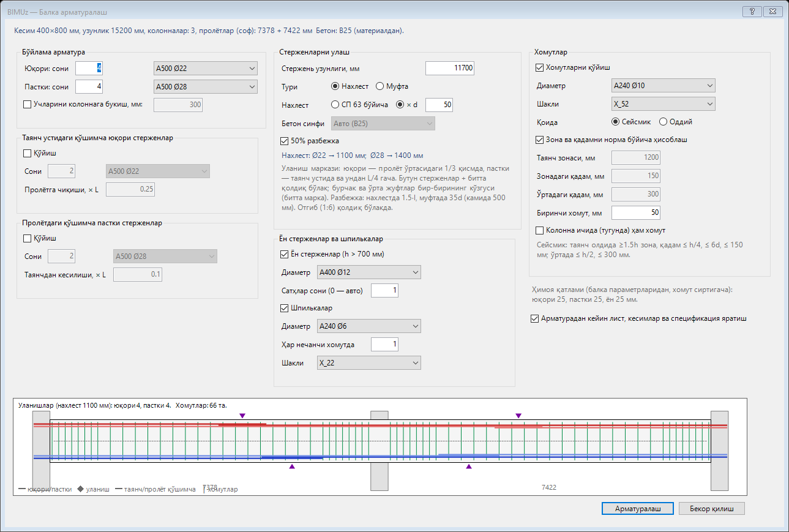Click the help question mark button in title bar

tap(751, 12)
